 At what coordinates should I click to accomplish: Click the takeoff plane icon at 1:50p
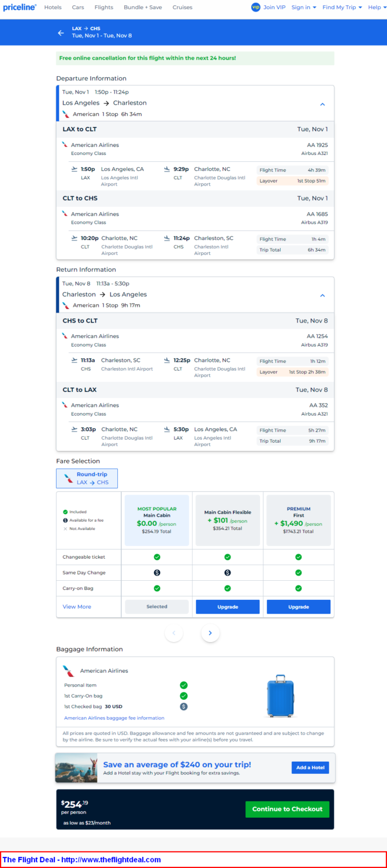(x=74, y=169)
